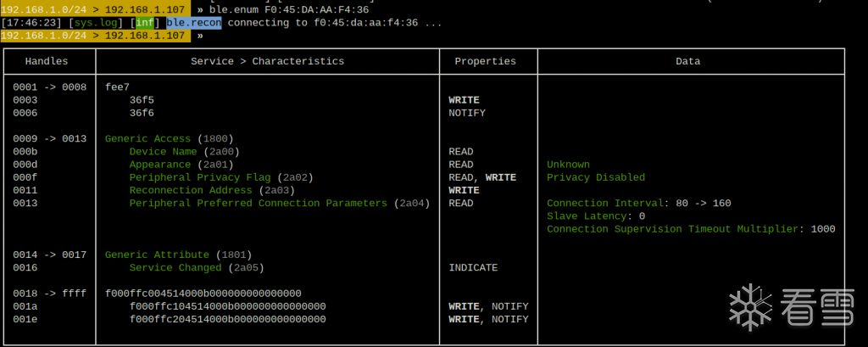The image size is (868, 347).
Task: Select the Generic Access (1800) service
Action: [x=169, y=138]
